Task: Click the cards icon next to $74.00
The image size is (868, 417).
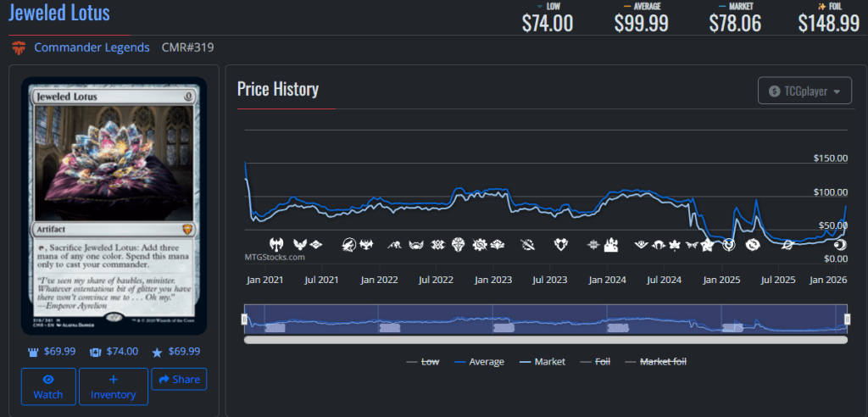Action: (x=95, y=352)
